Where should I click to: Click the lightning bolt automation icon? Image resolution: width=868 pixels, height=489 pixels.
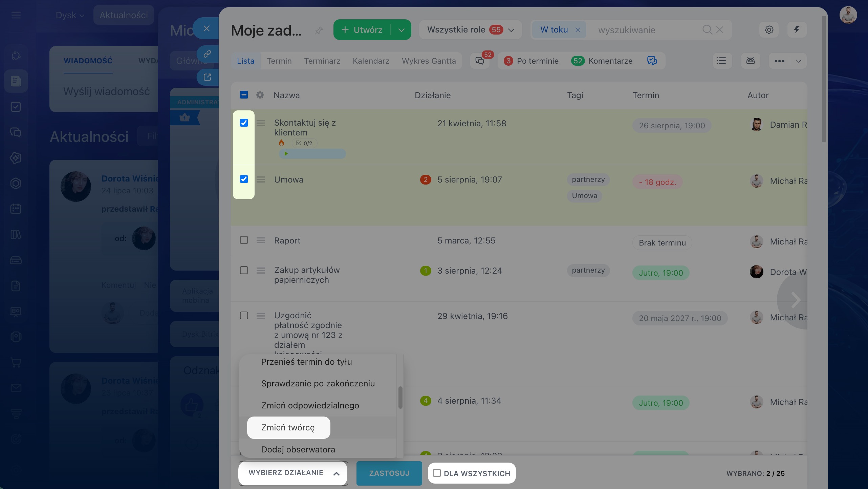pos(797,30)
